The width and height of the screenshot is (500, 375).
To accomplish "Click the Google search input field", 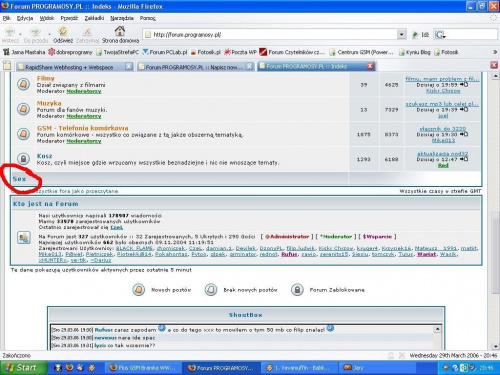I will point(471,34).
